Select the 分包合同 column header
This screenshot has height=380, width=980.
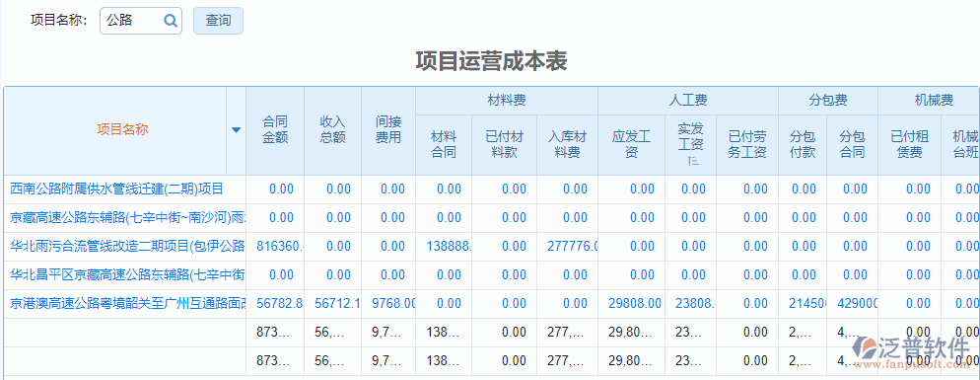point(853,145)
